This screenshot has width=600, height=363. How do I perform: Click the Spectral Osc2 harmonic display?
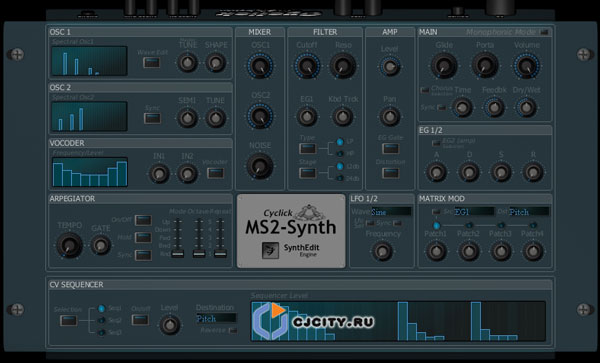(90, 116)
